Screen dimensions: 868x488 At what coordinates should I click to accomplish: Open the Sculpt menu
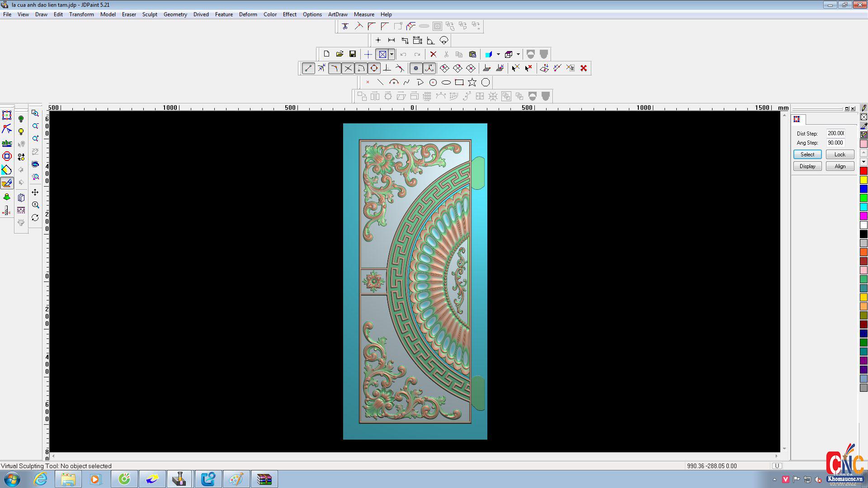click(x=150, y=14)
